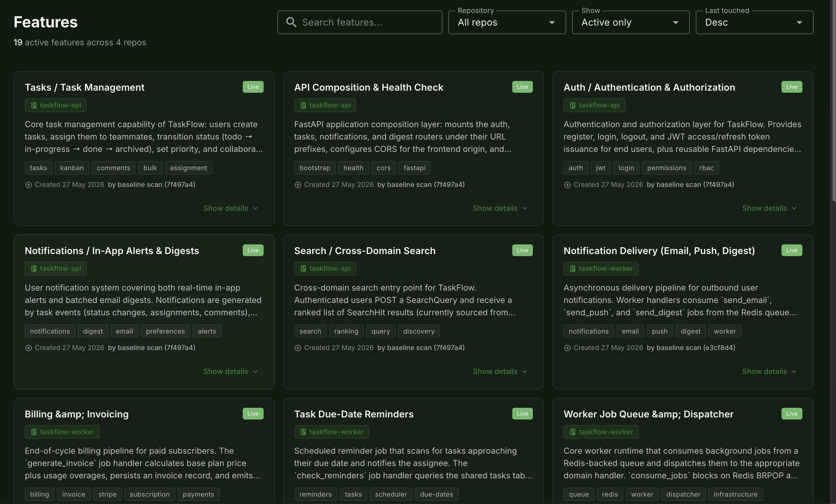Click created plus-circle icon on Notification Delivery card
Screen dimensions: 836x504
(567, 348)
